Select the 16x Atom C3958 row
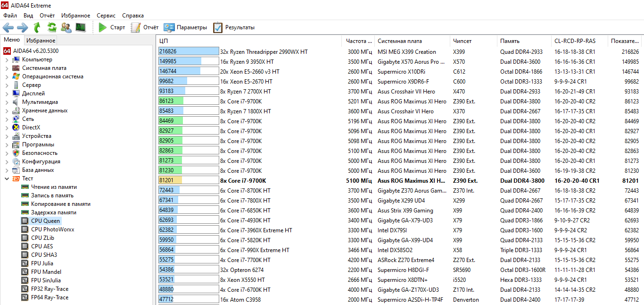This screenshot has width=644, height=305. click(400, 299)
